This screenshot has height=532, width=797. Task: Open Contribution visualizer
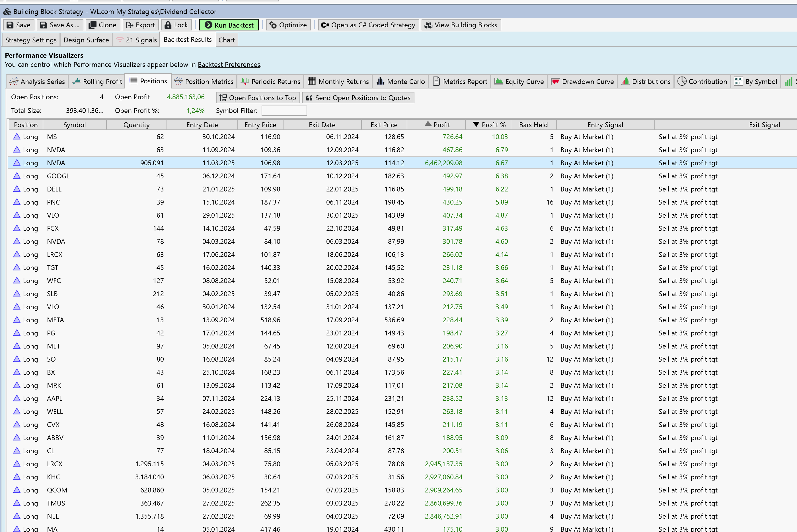pos(702,81)
